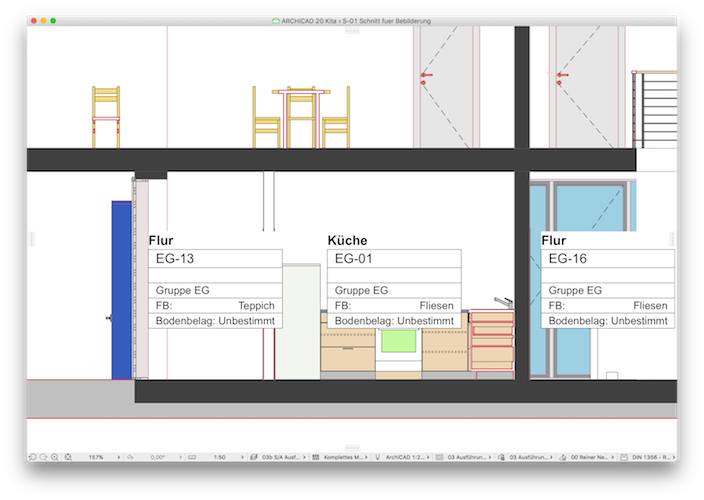Click the top edge splitter handle of drawing area
This screenshot has width=704, height=500.
pyautogui.click(x=352, y=31)
